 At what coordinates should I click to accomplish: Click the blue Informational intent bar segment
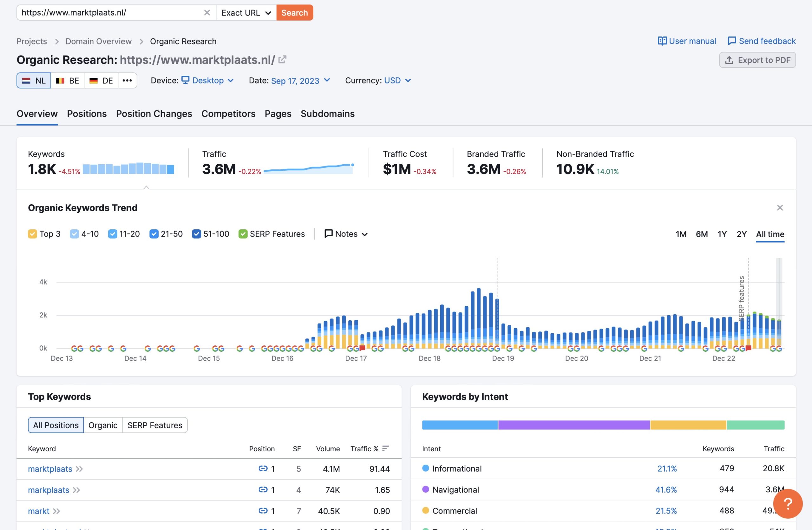point(460,425)
